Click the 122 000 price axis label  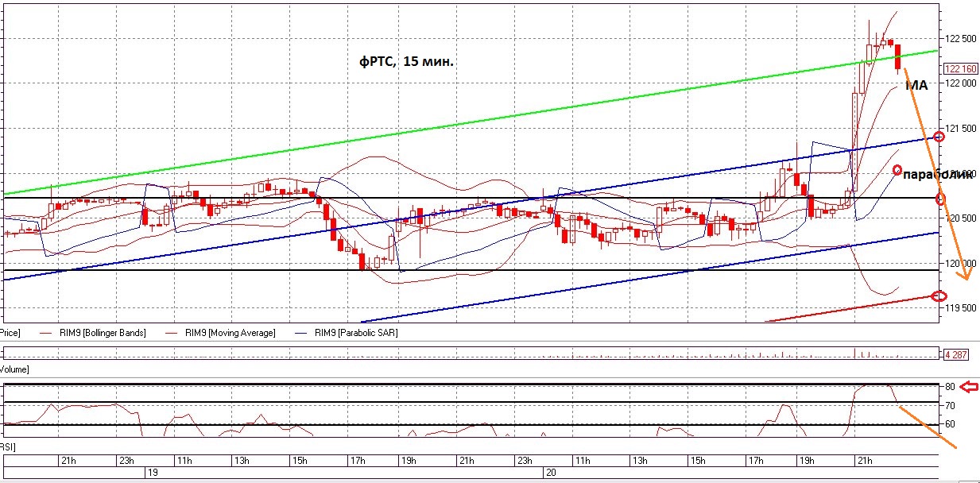pyautogui.click(x=961, y=83)
